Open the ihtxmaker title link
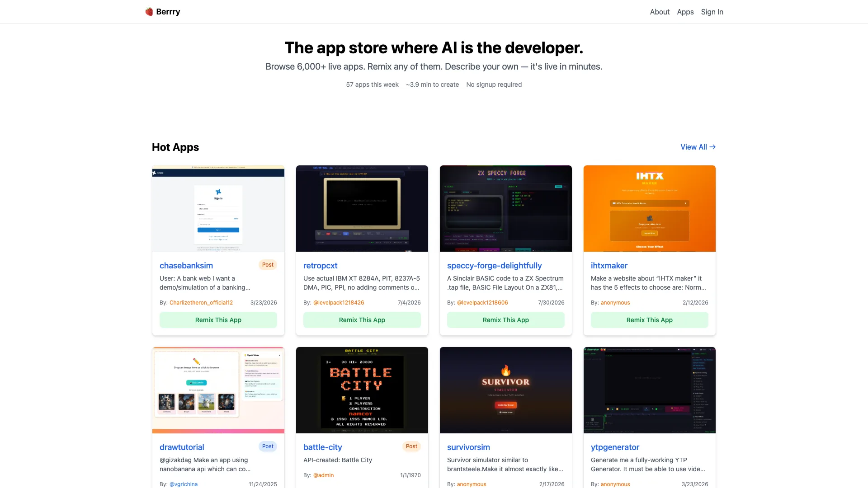The width and height of the screenshot is (868, 488). (x=609, y=266)
